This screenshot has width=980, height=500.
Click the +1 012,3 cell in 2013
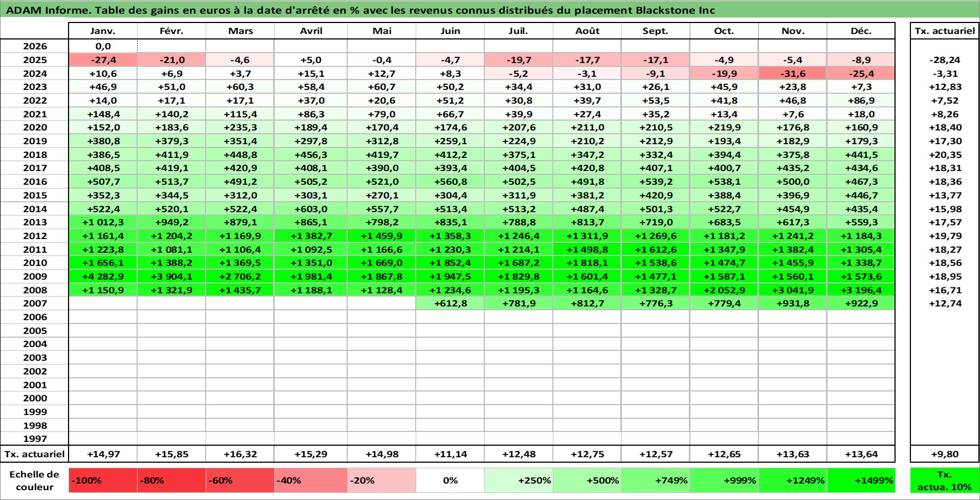point(103,223)
